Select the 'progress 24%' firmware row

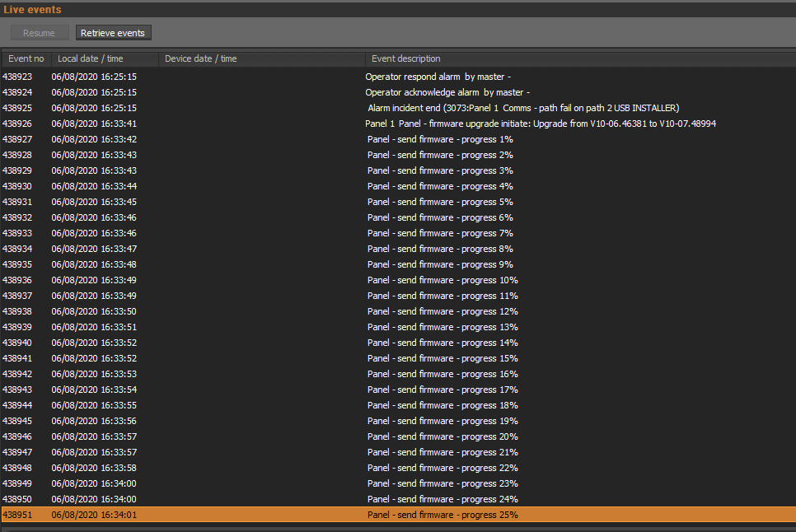398,500
